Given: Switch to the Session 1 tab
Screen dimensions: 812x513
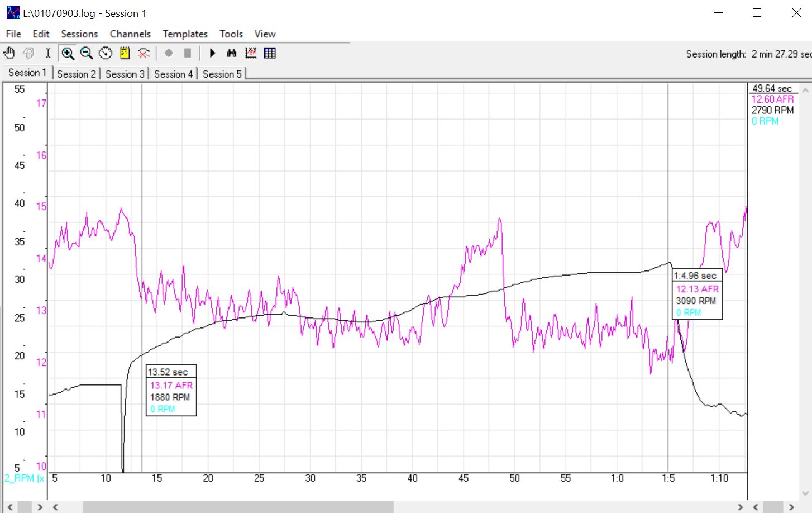Looking at the screenshot, I should (x=27, y=73).
